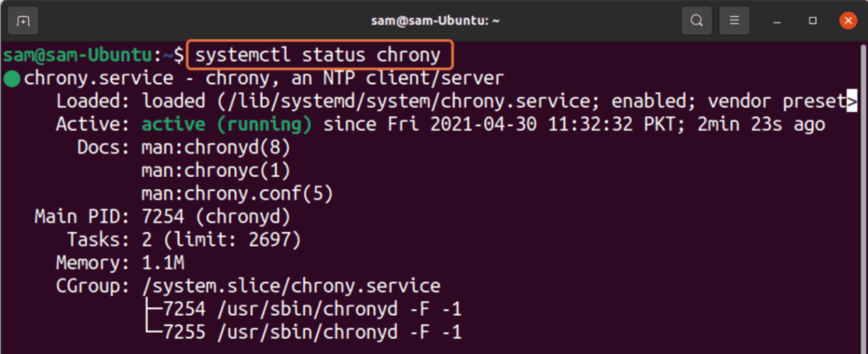Image resolution: width=868 pixels, height=354 pixels.
Task: Close the terminal window
Action: click(848, 21)
